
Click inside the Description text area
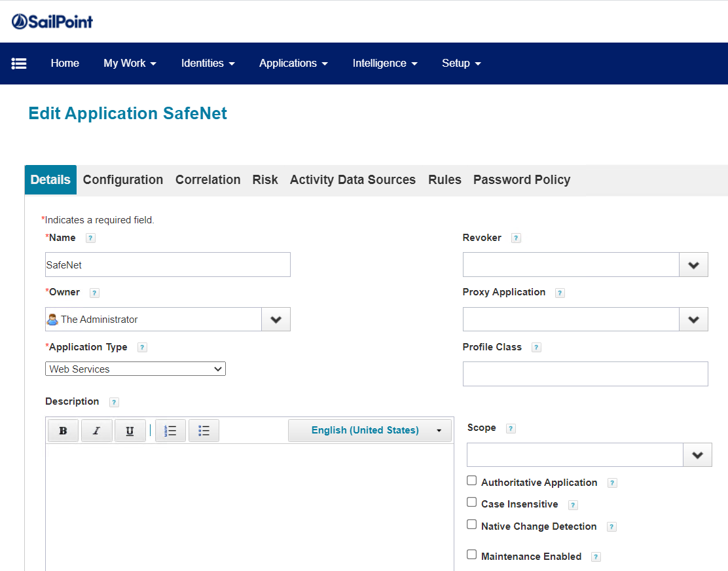pyautogui.click(x=250, y=507)
